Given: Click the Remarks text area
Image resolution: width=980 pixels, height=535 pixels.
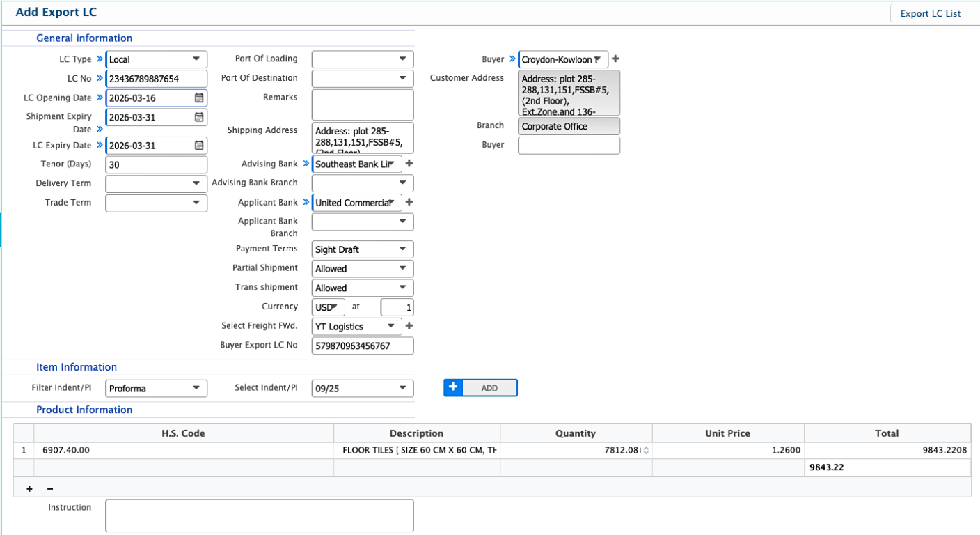Looking at the screenshot, I should [x=363, y=104].
